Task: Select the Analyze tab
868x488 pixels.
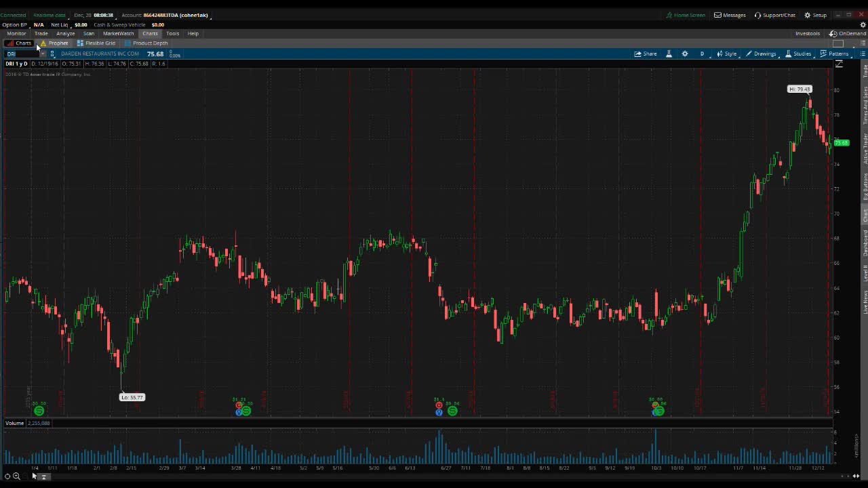Action: tap(66, 33)
